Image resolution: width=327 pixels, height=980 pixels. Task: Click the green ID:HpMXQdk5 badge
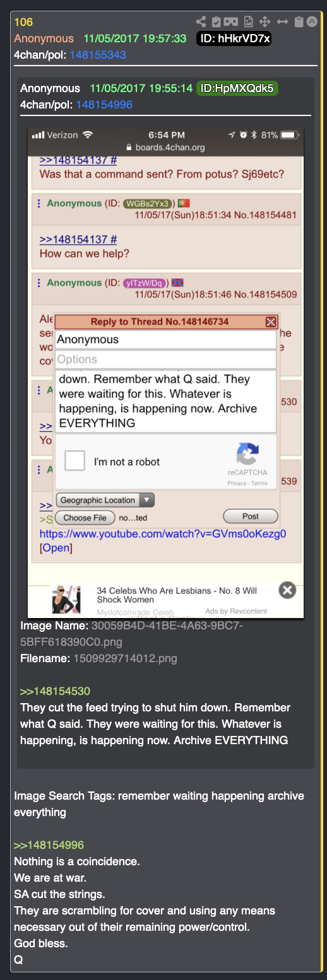pyautogui.click(x=237, y=88)
